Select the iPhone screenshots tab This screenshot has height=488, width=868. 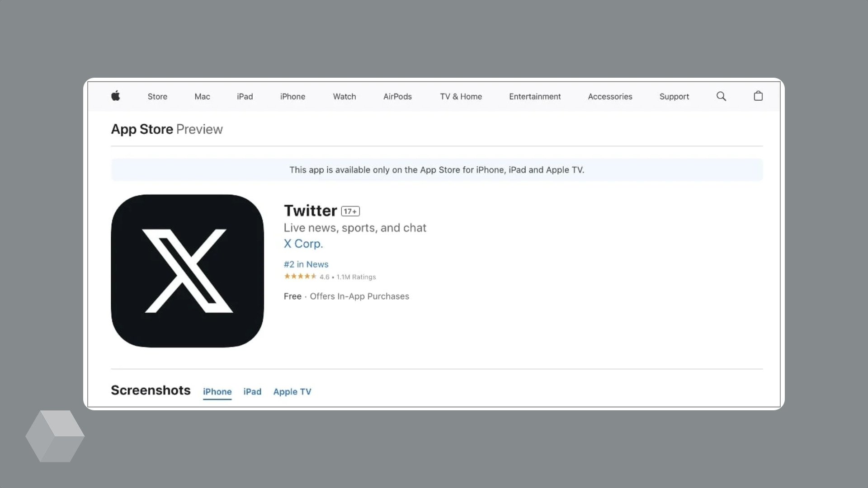217,391
